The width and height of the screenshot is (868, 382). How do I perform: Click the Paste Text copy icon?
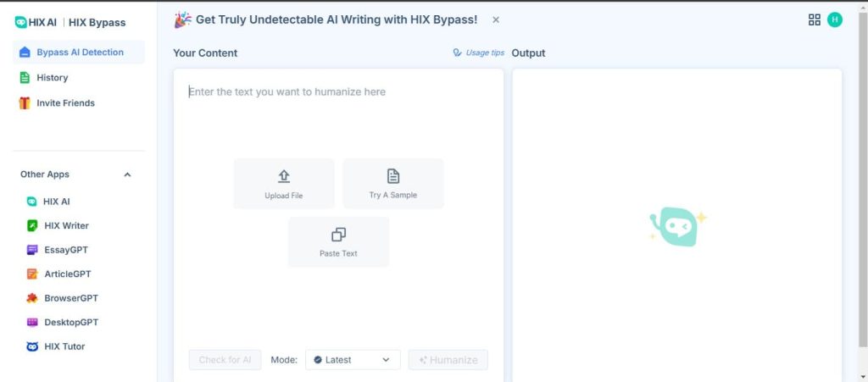[x=338, y=235]
